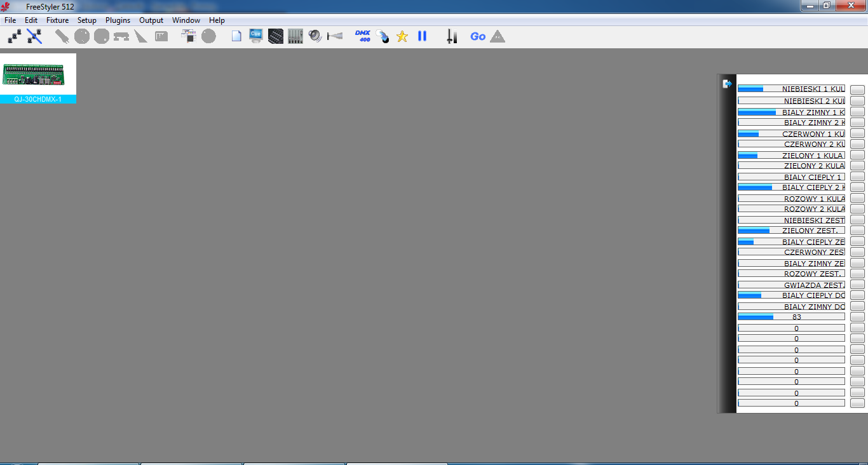Open the sound speaker icon

tap(315, 36)
